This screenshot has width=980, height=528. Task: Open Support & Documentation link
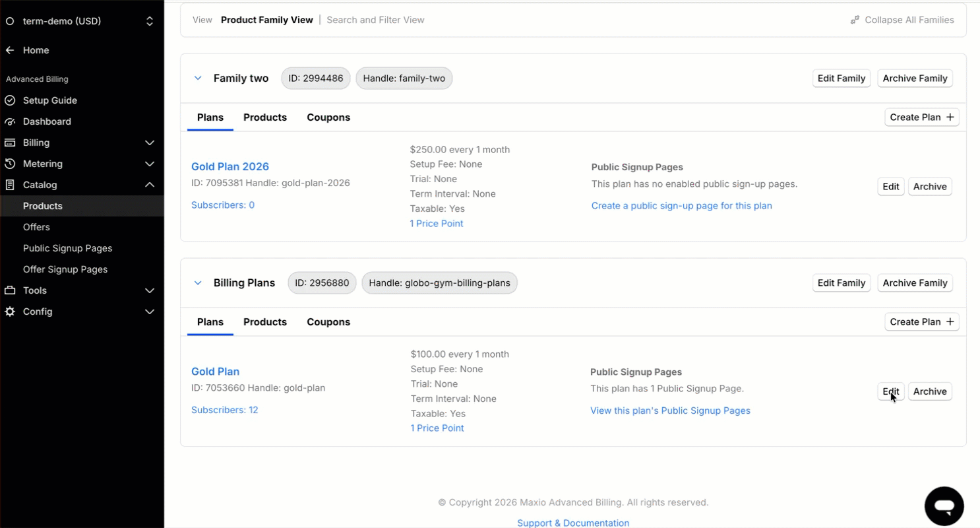tap(573, 523)
